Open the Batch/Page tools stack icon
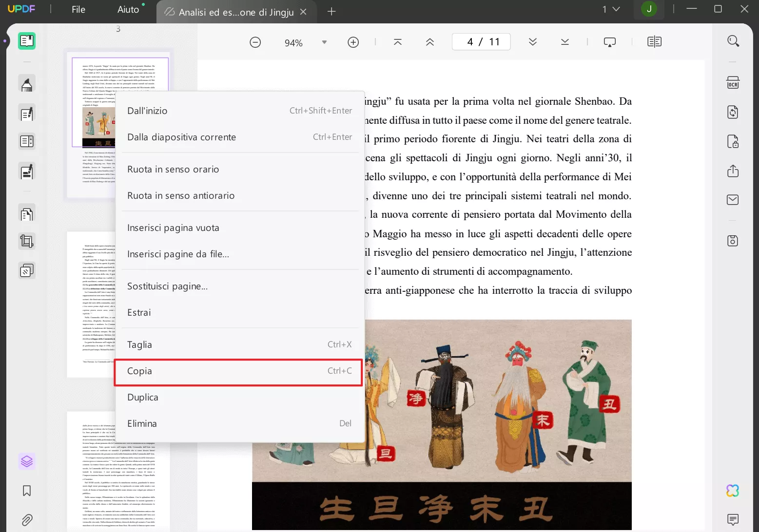This screenshot has width=759, height=532. point(27,270)
